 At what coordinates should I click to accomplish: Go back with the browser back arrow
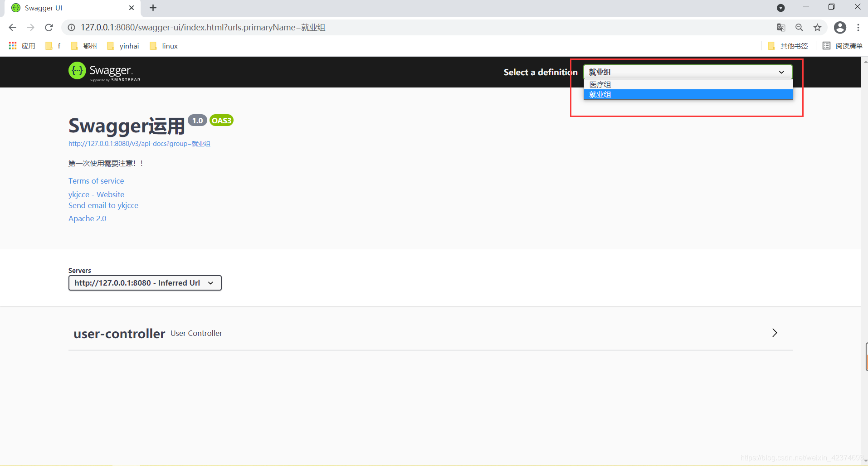click(x=12, y=28)
